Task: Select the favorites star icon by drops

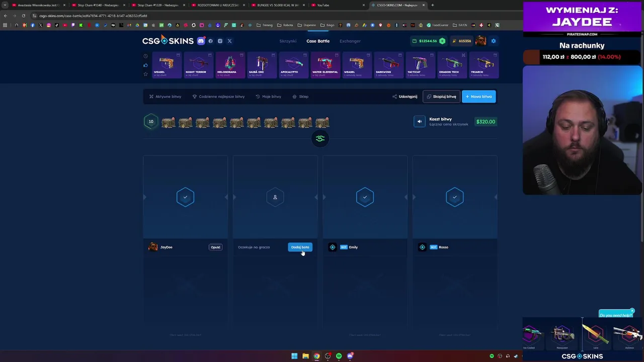Action: coord(146,74)
